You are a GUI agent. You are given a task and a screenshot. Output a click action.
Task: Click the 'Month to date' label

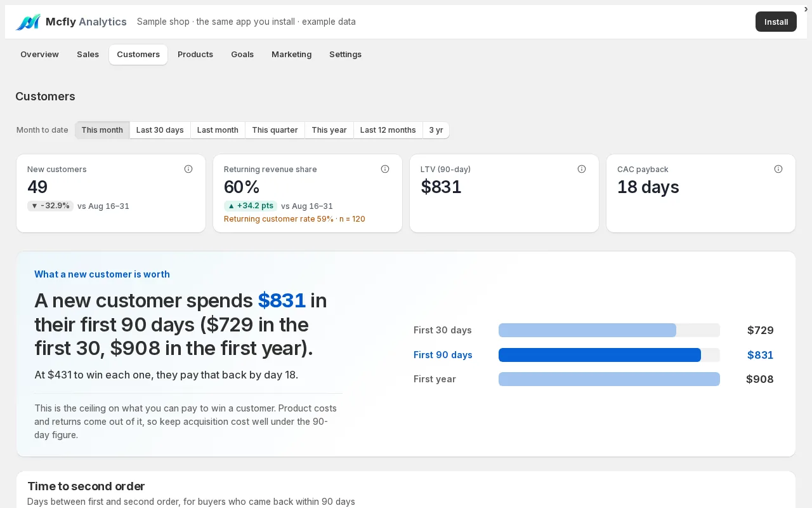[x=43, y=130]
